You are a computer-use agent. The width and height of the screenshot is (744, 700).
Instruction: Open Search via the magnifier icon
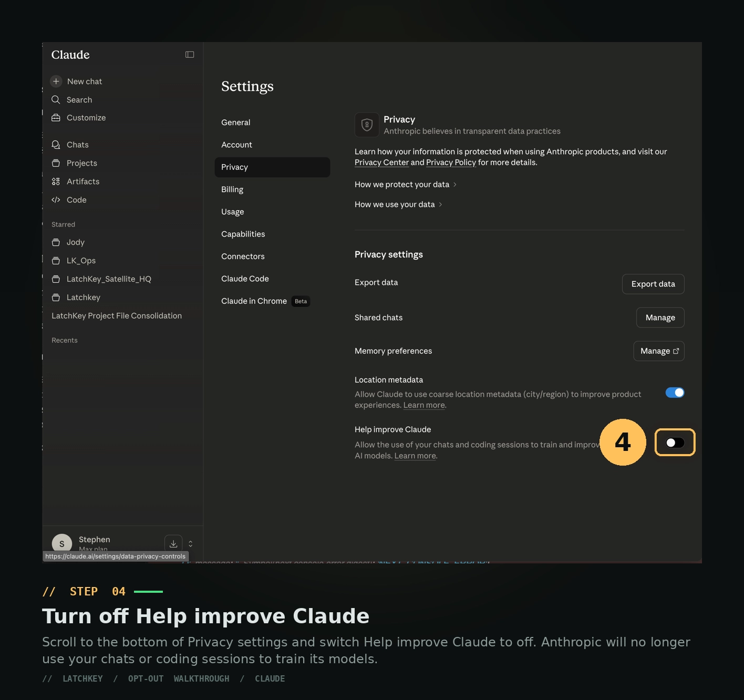click(x=56, y=100)
